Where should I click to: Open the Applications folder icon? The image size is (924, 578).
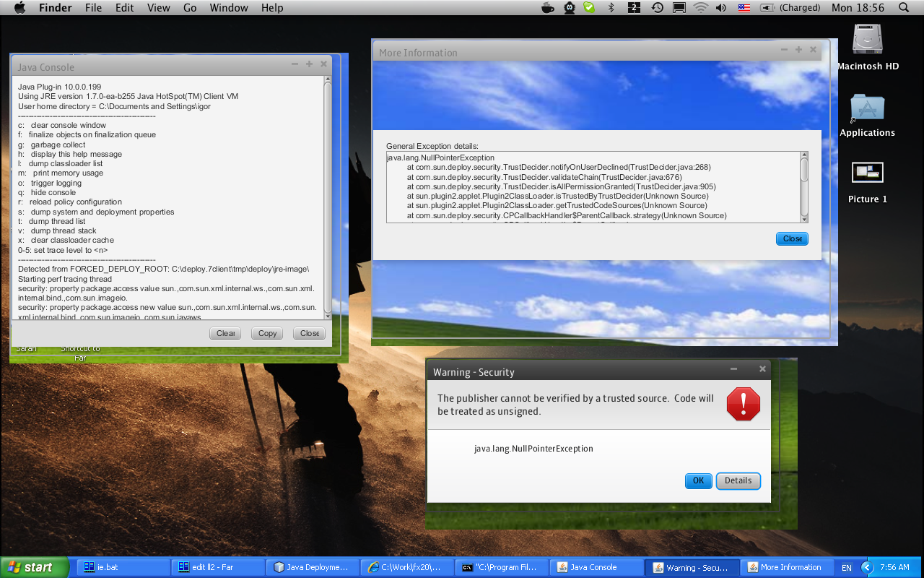coord(867,108)
